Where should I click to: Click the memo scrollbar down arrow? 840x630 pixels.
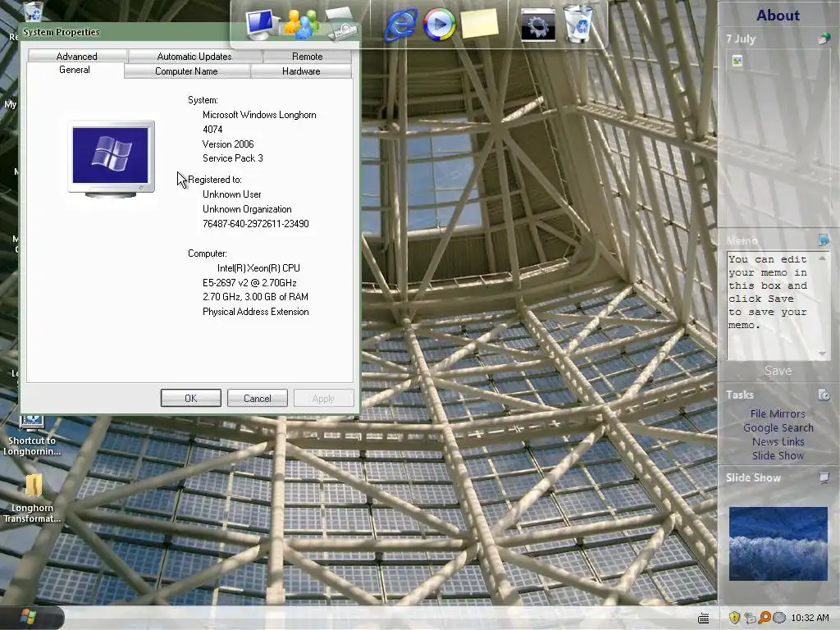point(822,354)
